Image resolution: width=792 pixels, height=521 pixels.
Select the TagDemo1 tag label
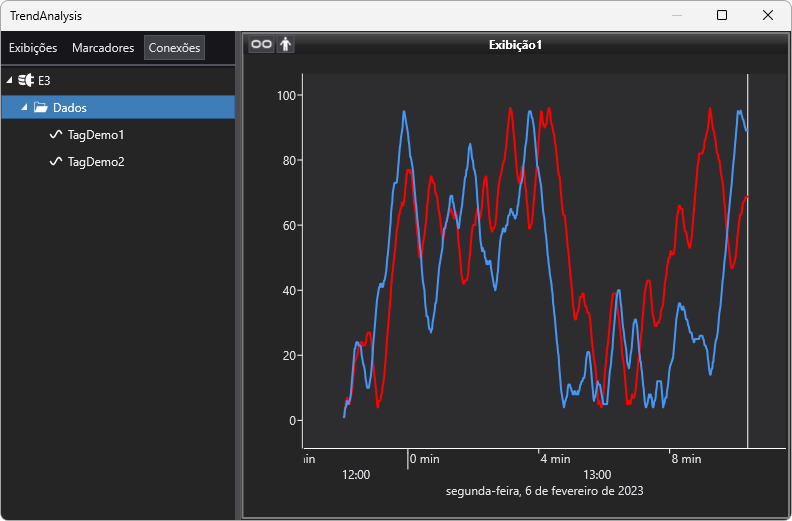96,134
